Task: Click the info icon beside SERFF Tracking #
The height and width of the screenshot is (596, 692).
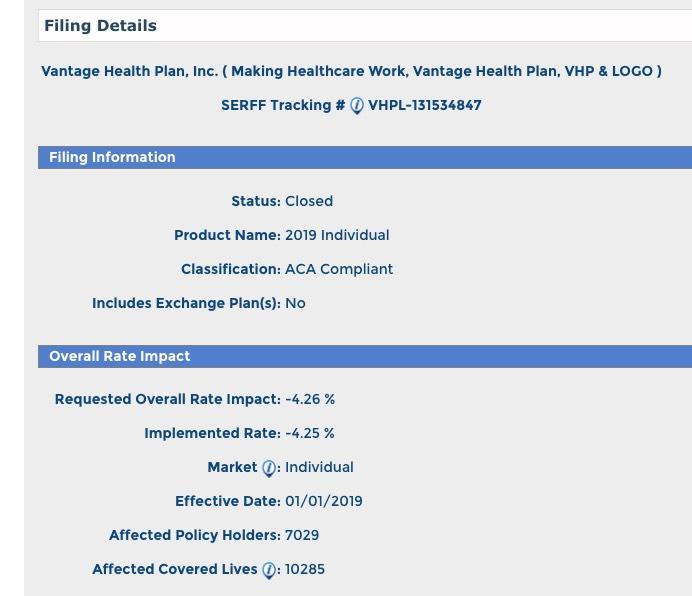Action: pyautogui.click(x=357, y=106)
